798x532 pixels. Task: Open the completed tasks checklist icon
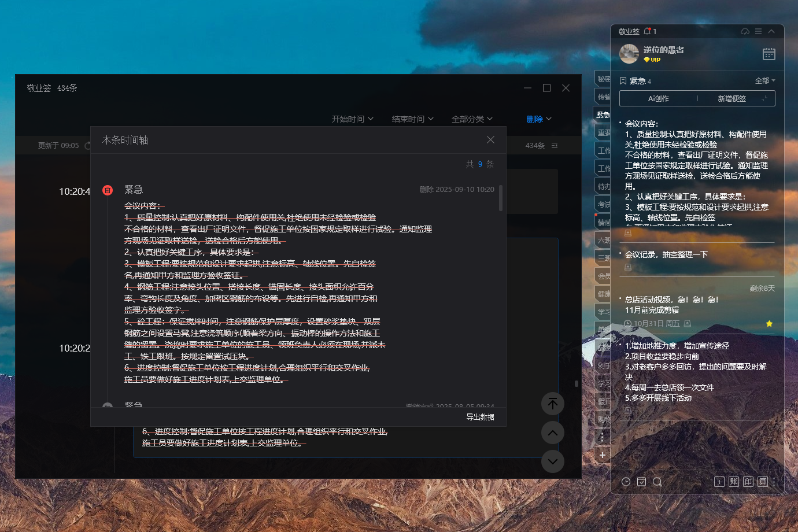(641, 482)
